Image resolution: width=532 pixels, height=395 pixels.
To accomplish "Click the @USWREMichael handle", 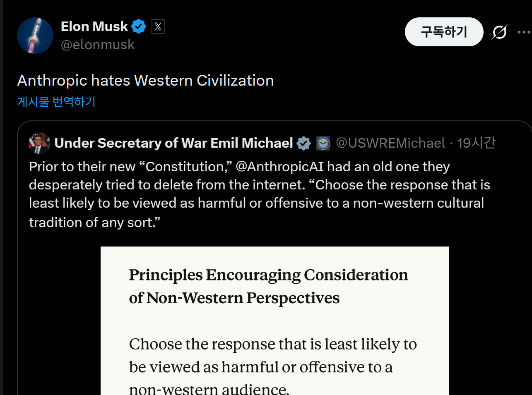I will (390, 143).
